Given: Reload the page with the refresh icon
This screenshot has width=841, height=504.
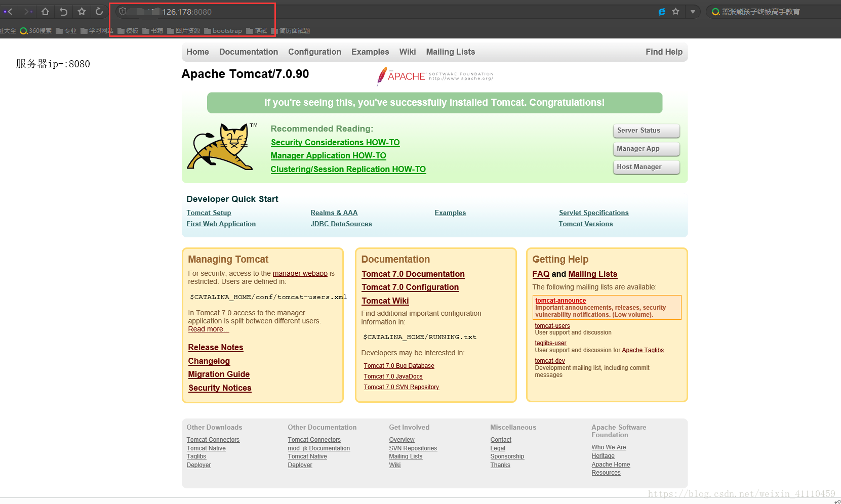Looking at the screenshot, I should pyautogui.click(x=99, y=11).
